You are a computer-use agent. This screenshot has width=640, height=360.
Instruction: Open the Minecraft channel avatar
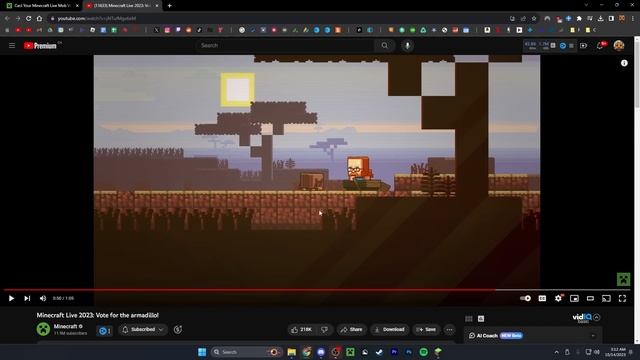pos(43,329)
